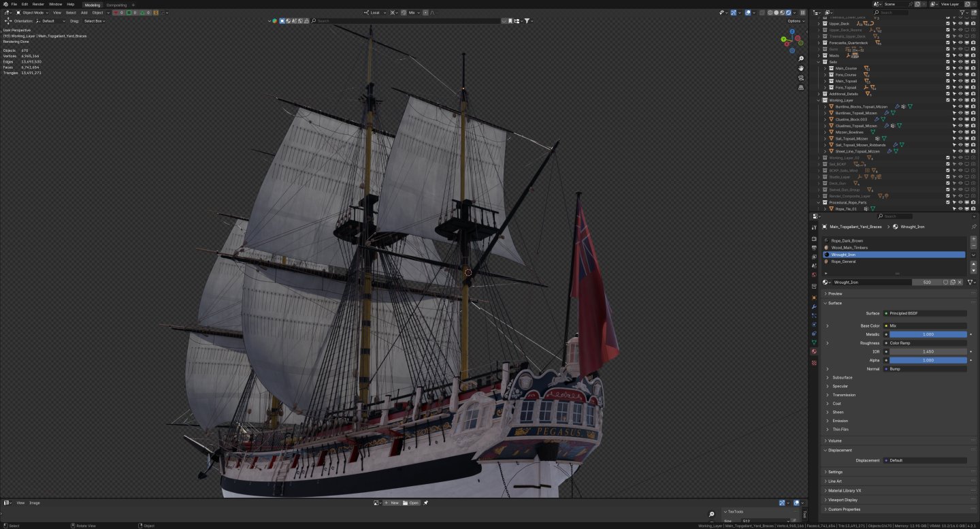Click the outliner search field

click(x=892, y=12)
